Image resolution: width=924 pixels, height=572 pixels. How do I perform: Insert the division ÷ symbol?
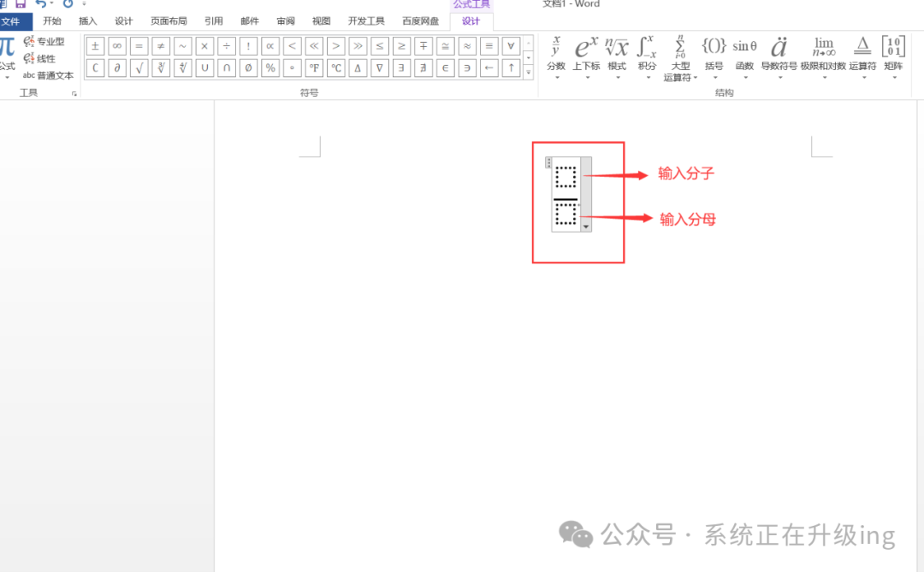pos(226,46)
